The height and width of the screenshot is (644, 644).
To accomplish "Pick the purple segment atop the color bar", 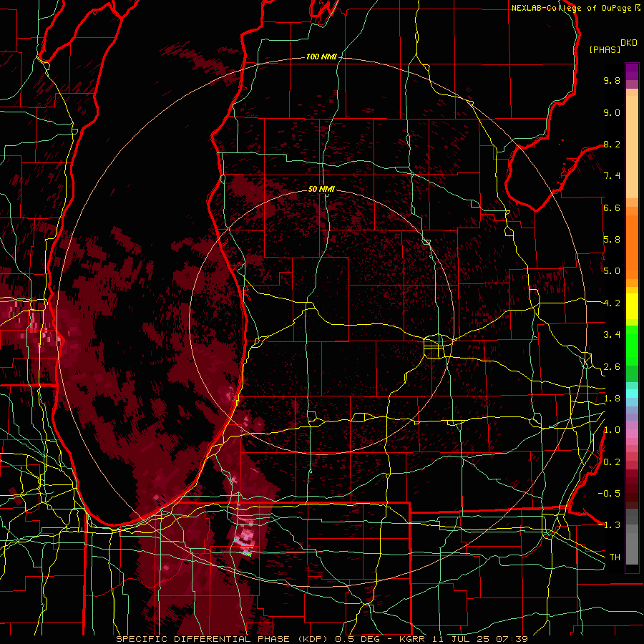I will tap(632, 72).
